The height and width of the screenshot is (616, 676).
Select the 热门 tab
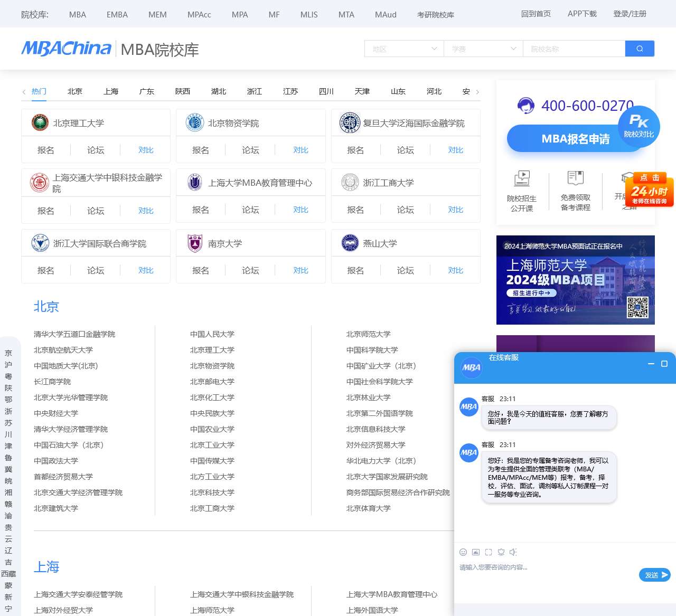[x=39, y=91]
